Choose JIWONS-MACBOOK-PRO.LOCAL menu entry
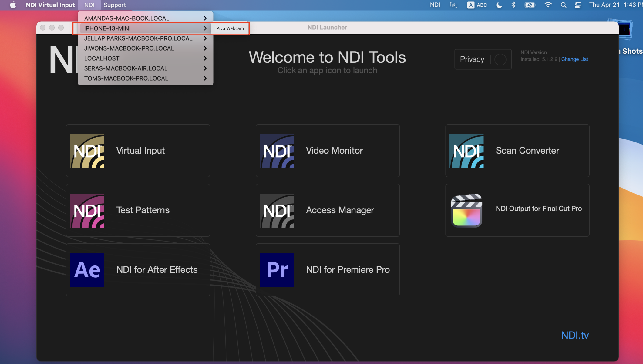 [x=145, y=48]
